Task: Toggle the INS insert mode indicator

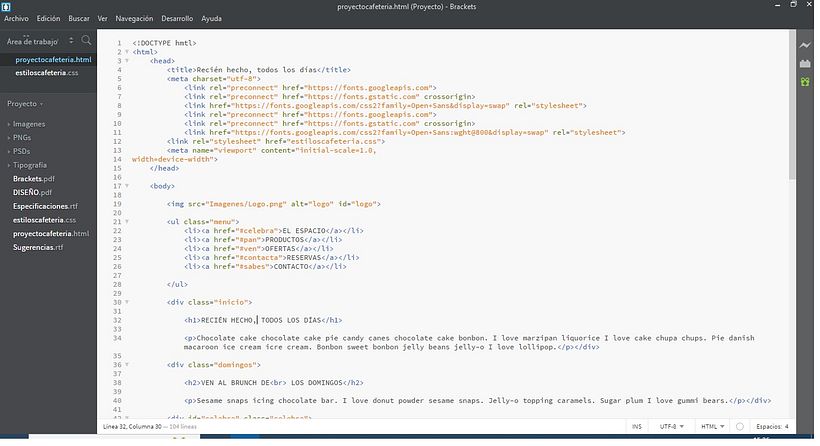Action: click(x=637, y=426)
